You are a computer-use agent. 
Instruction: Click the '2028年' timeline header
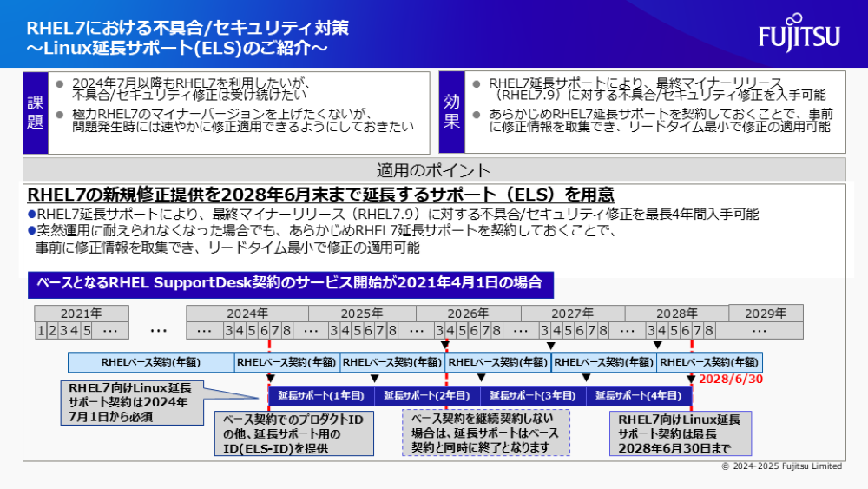677,314
